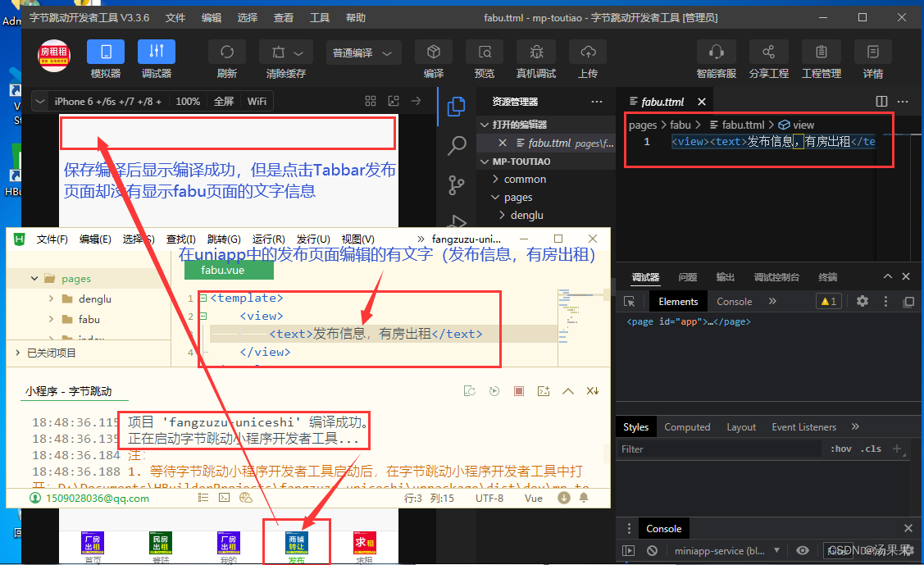
Task: Click the warning count badge
Action: point(829,302)
